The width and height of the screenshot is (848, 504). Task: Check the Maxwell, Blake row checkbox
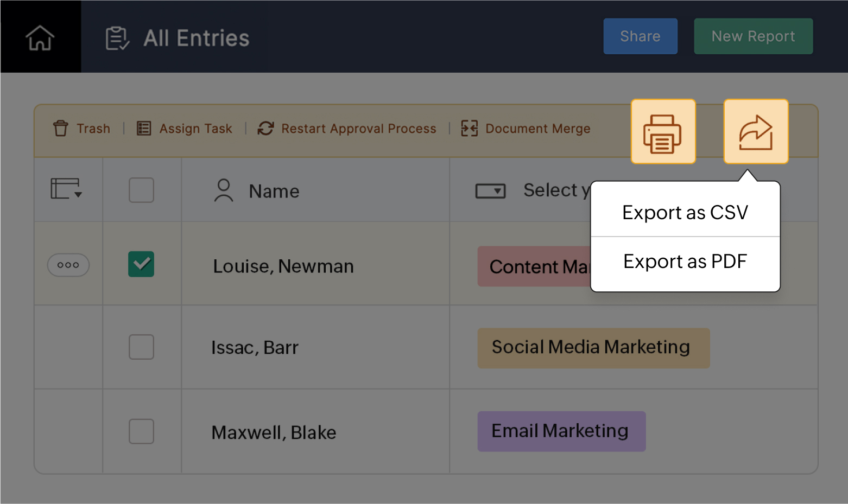[x=141, y=431]
